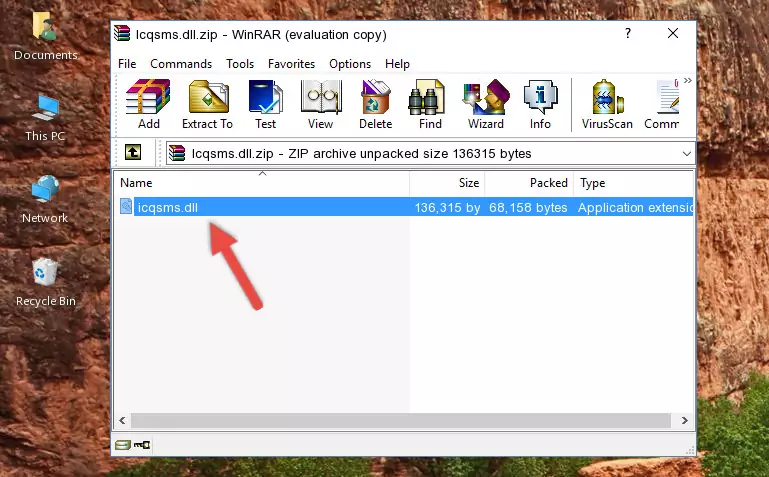Start the VirusScan tool

[x=607, y=104]
